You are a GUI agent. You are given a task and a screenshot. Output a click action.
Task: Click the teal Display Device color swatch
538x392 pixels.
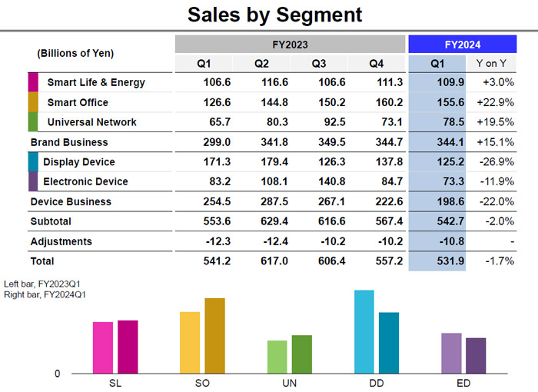[33, 162]
